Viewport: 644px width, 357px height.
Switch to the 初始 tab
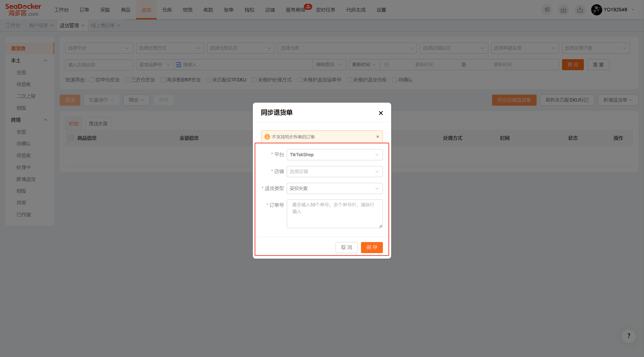pyautogui.click(x=74, y=124)
